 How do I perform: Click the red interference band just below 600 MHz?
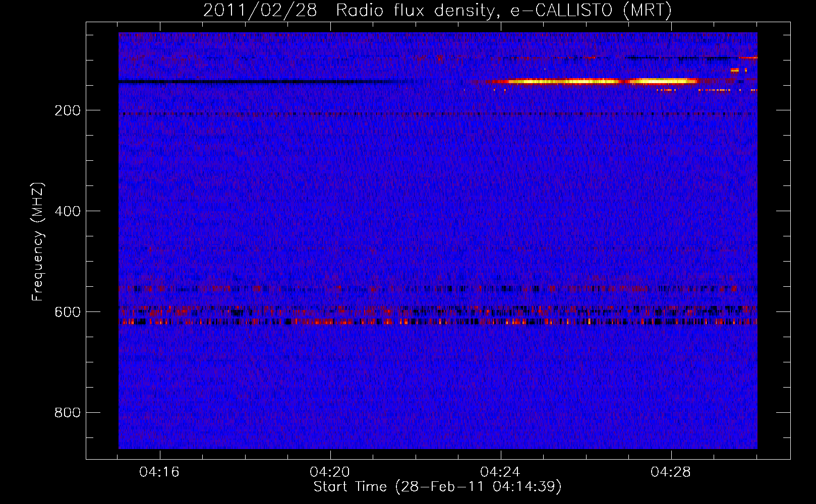click(438, 321)
